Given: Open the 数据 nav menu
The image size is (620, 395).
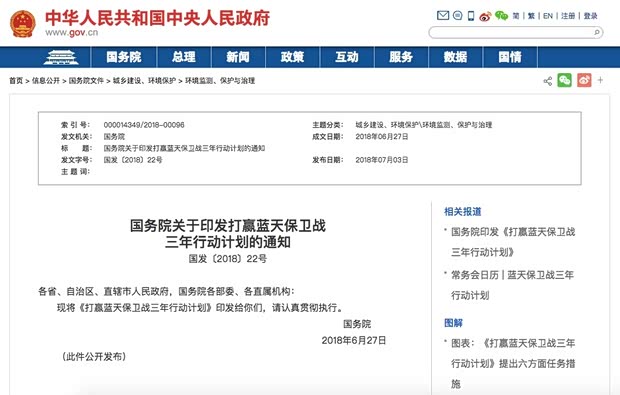Looking at the screenshot, I should [x=456, y=57].
